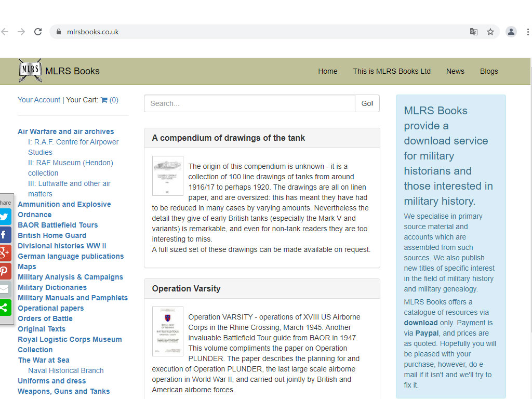
Task: Share page via Facebook icon
Action: tap(5, 235)
